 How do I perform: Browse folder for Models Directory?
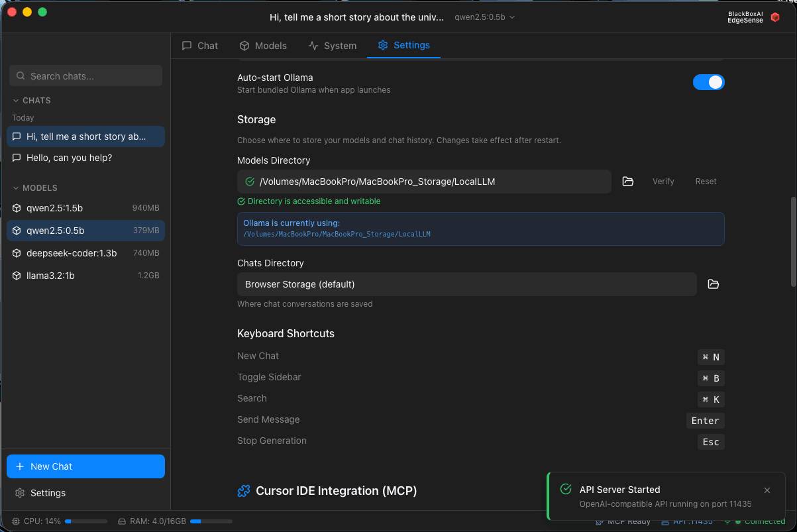point(628,182)
